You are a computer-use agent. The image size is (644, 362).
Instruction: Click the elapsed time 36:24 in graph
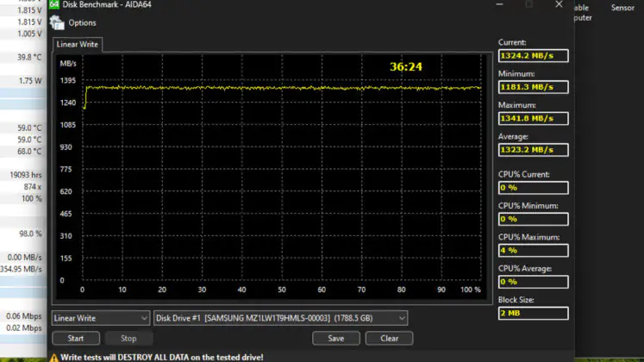[406, 67]
